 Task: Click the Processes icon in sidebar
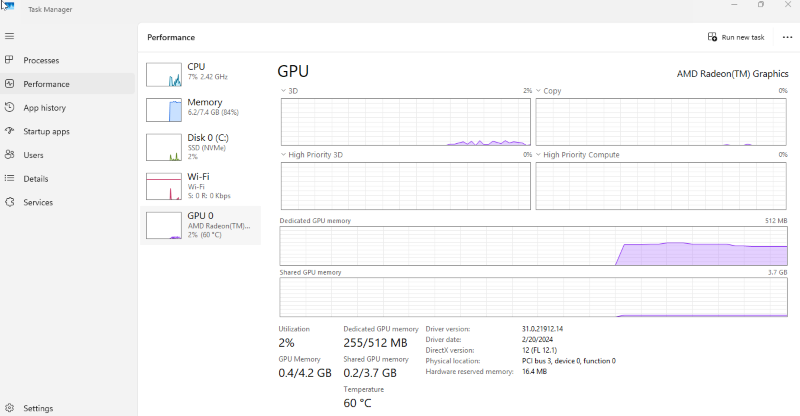pyautogui.click(x=10, y=60)
